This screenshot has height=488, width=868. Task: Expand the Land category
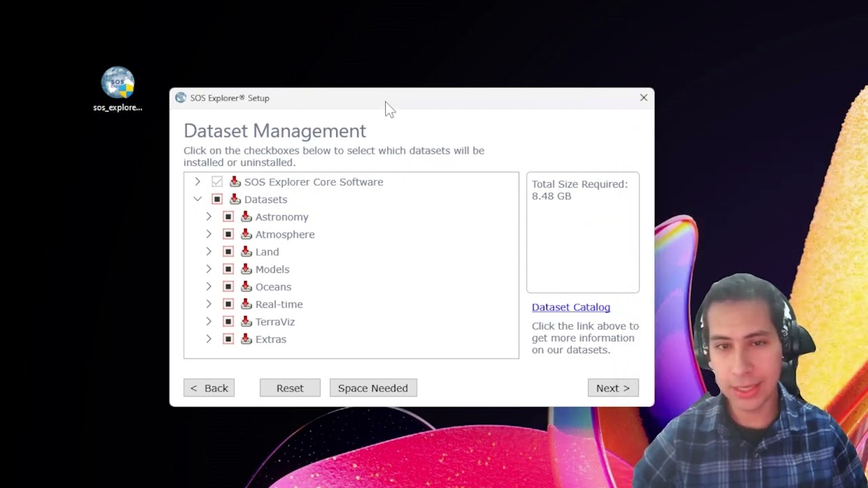click(x=209, y=252)
